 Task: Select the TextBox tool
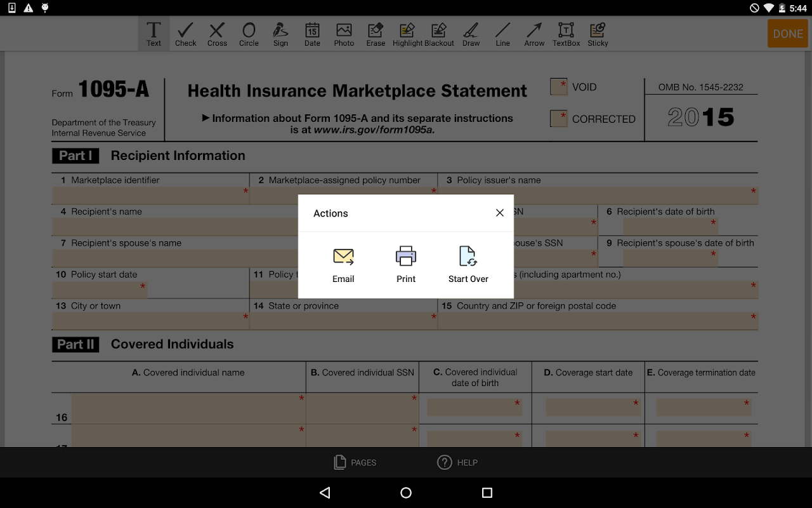(x=566, y=34)
